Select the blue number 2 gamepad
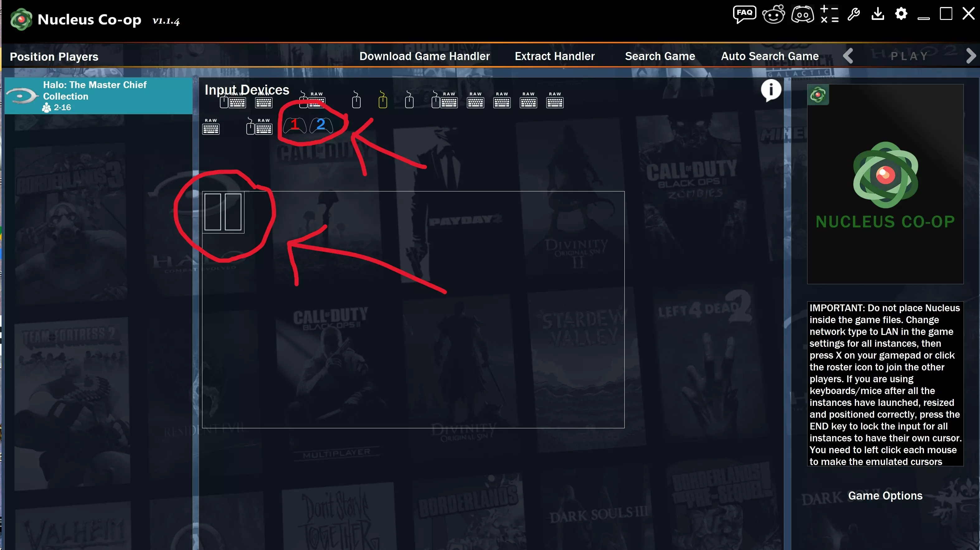980x550 pixels. (321, 125)
